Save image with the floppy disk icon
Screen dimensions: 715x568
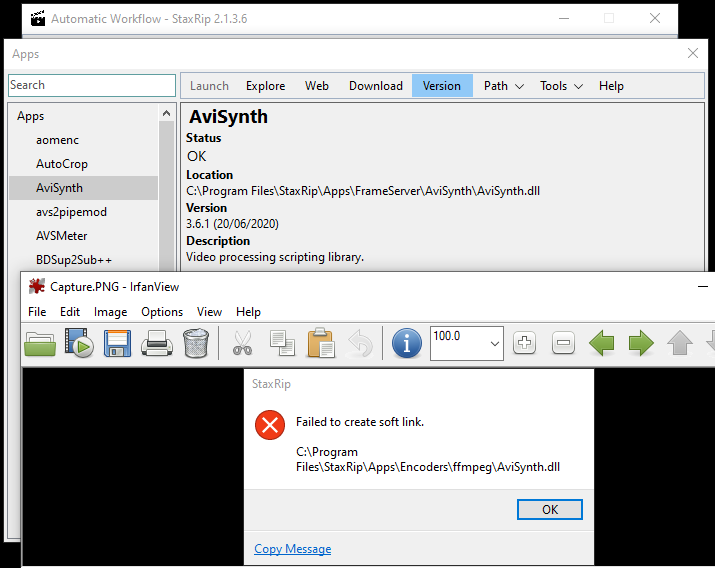click(x=118, y=343)
